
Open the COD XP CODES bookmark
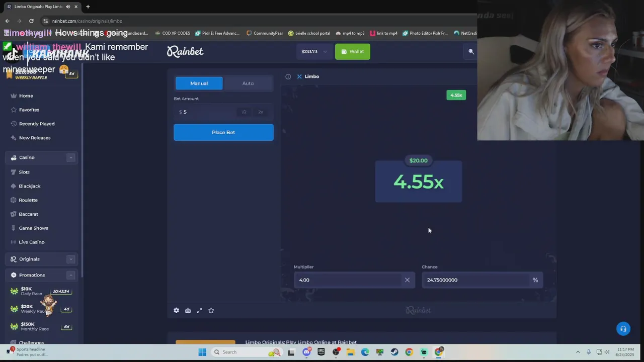173,33
